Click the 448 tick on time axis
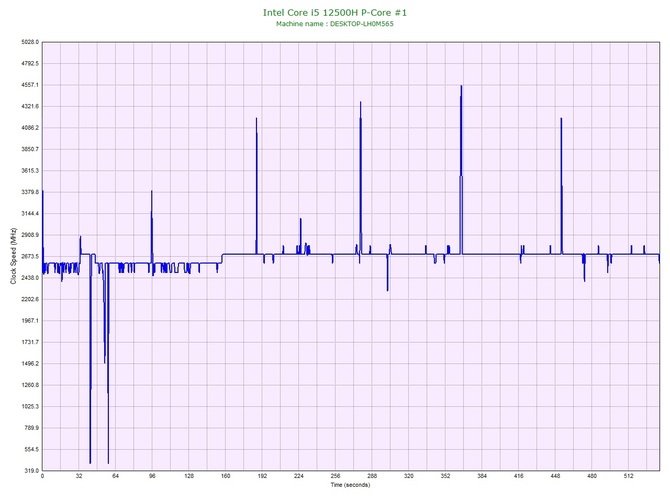 [x=555, y=476]
